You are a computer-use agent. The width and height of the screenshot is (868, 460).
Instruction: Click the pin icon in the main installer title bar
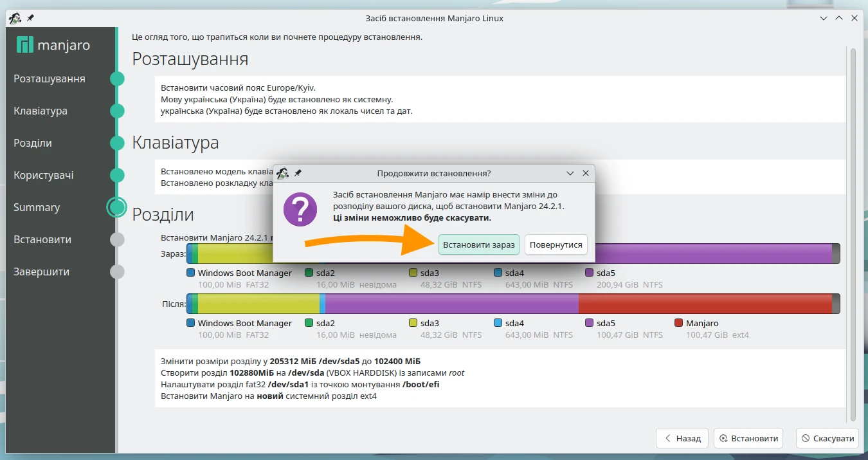[x=30, y=19]
